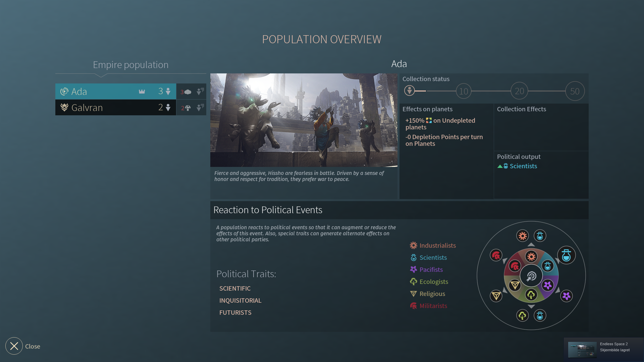
Task: Select the Ada population row
Action: pos(116,92)
